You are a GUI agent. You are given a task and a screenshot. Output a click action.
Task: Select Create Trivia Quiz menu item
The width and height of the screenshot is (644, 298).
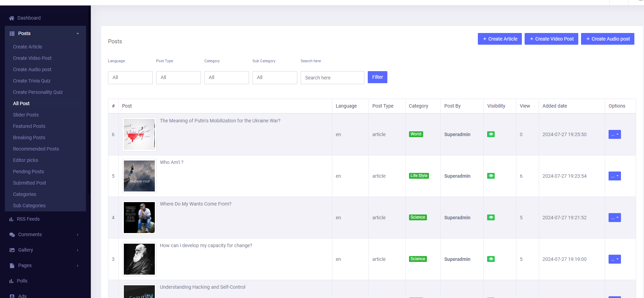32,81
